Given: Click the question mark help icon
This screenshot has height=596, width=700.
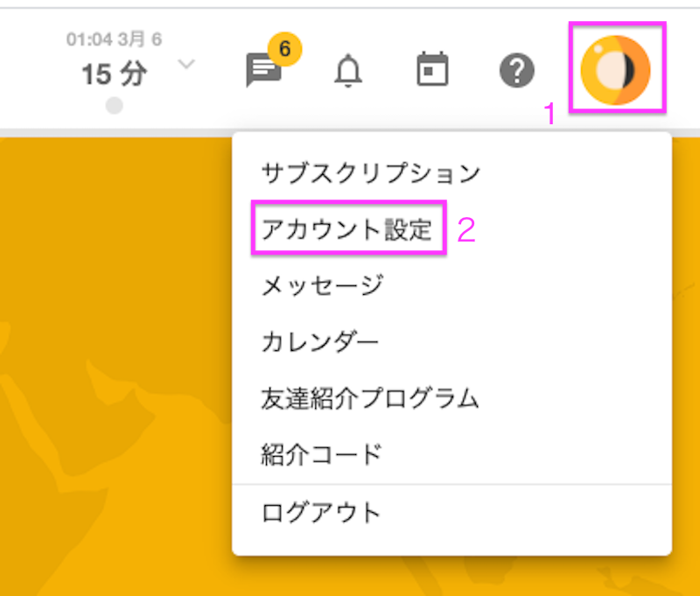Looking at the screenshot, I should 516,71.
